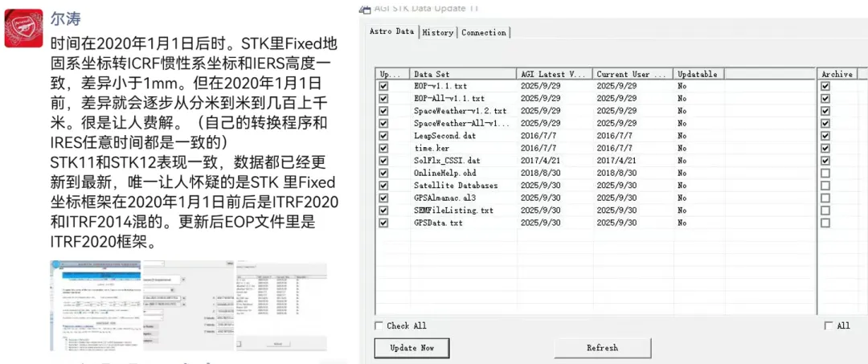Toggle Archive checkbox in the OnlineHelp.ohd row
This screenshot has height=364, width=868.
click(825, 173)
